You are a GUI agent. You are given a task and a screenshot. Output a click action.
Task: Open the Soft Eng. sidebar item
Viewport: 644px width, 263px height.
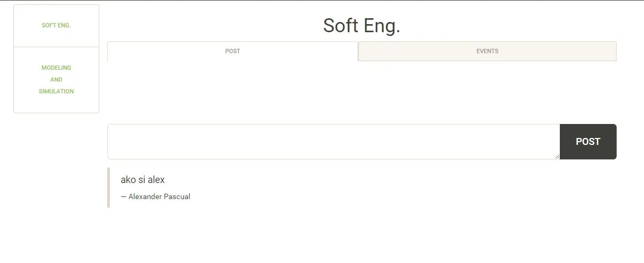tap(56, 25)
